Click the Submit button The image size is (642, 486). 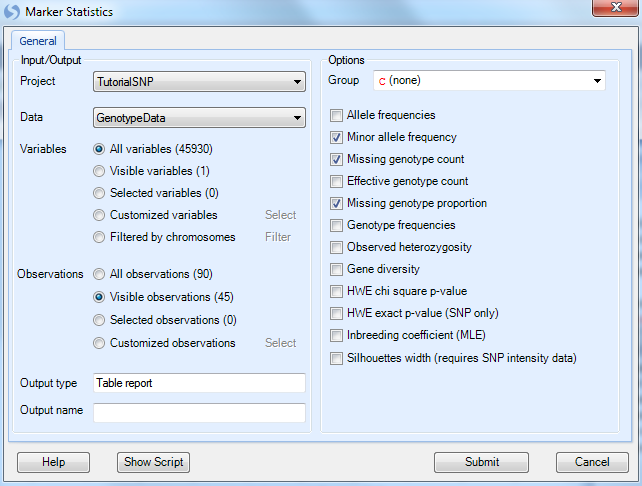coord(482,462)
